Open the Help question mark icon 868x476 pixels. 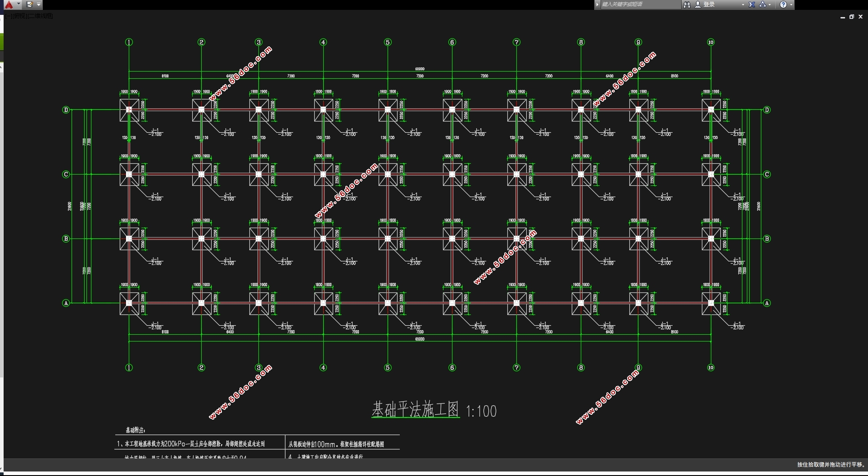783,4
